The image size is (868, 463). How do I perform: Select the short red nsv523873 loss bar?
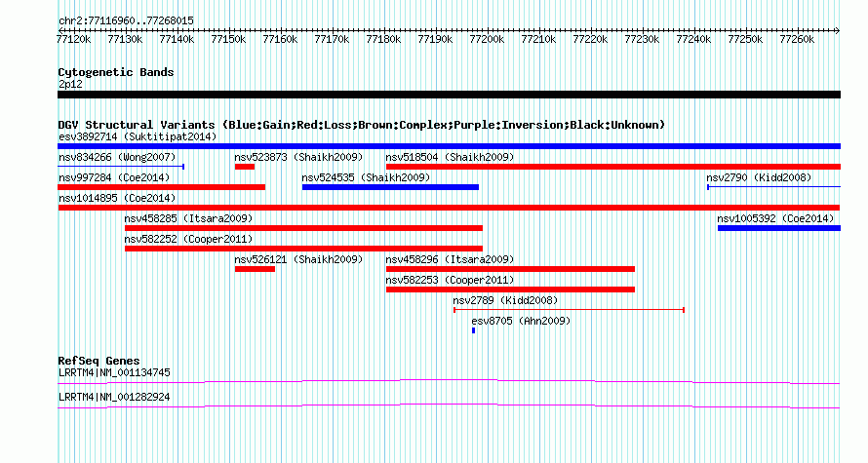[x=245, y=167]
